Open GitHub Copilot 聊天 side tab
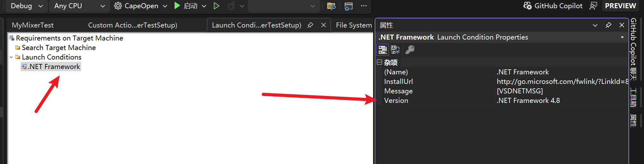 click(634, 49)
